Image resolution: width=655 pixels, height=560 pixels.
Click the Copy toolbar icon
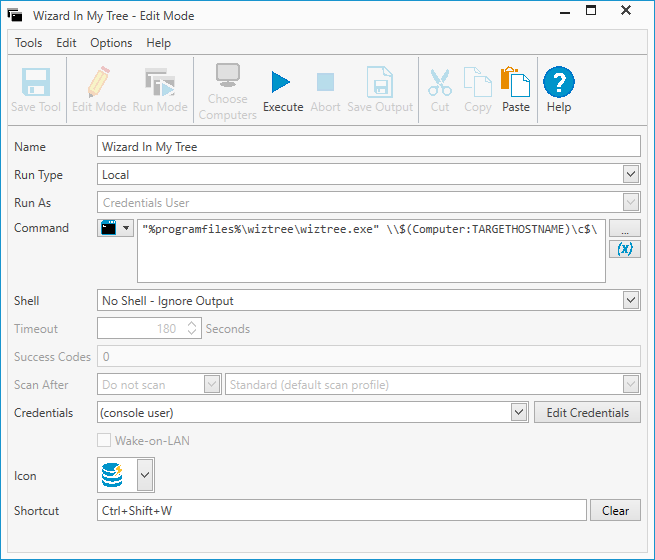[x=477, y=82]
